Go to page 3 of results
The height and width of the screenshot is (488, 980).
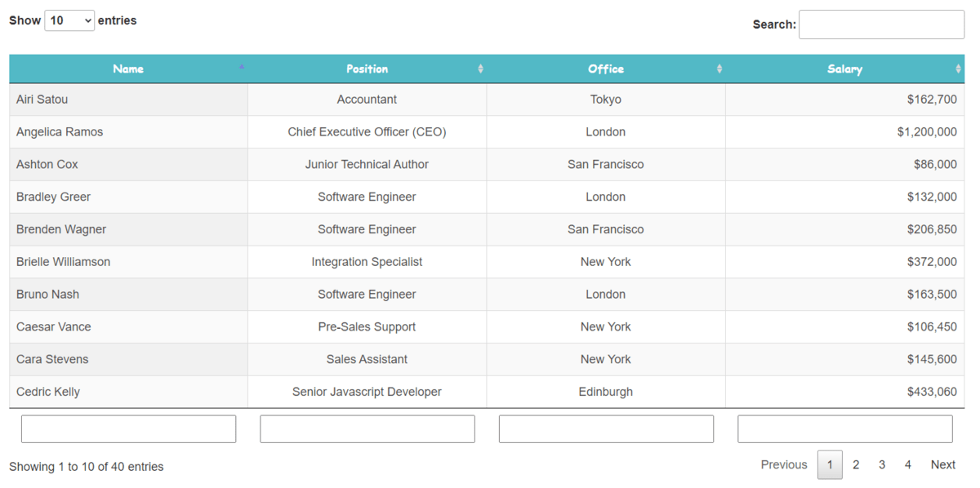pyautogui.click(x=882, y=465)
